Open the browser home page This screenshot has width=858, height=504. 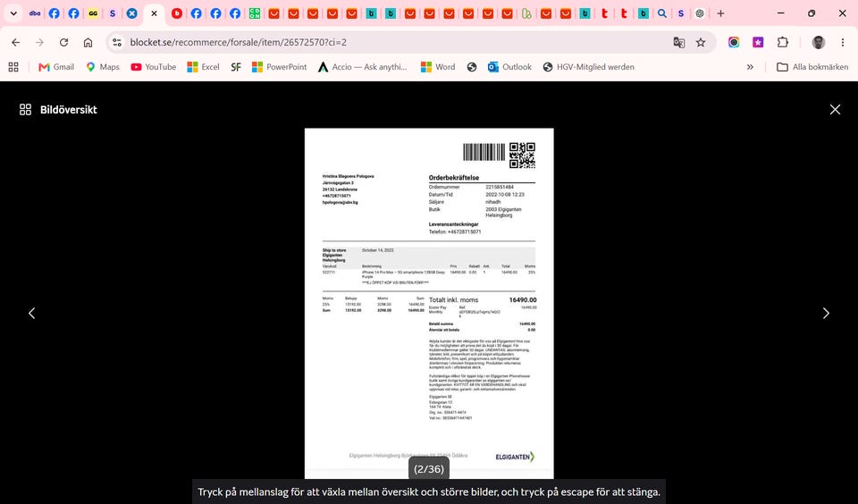click(88, 42)
